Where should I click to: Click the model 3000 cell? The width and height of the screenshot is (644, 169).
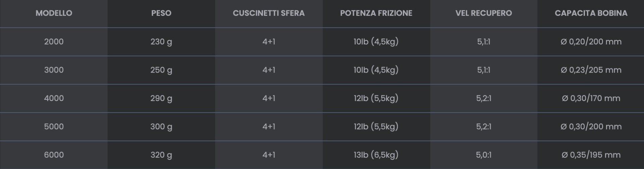click(54, 70)
